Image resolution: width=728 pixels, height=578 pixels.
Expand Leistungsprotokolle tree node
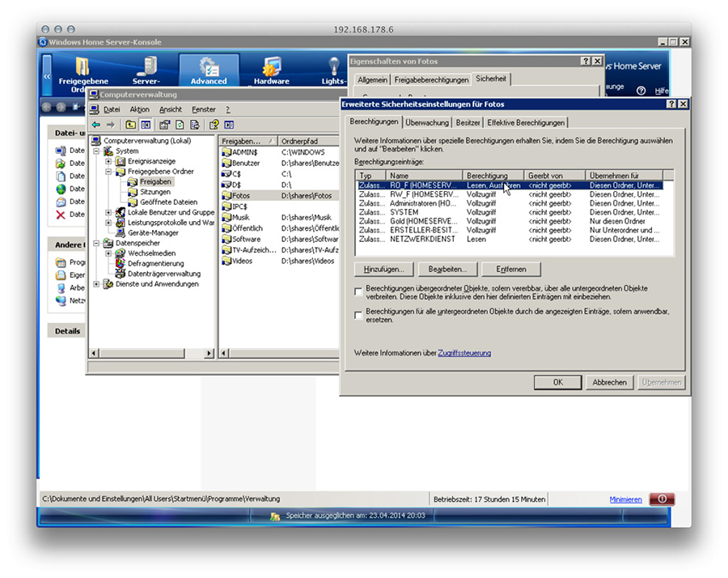pos(108,223)
